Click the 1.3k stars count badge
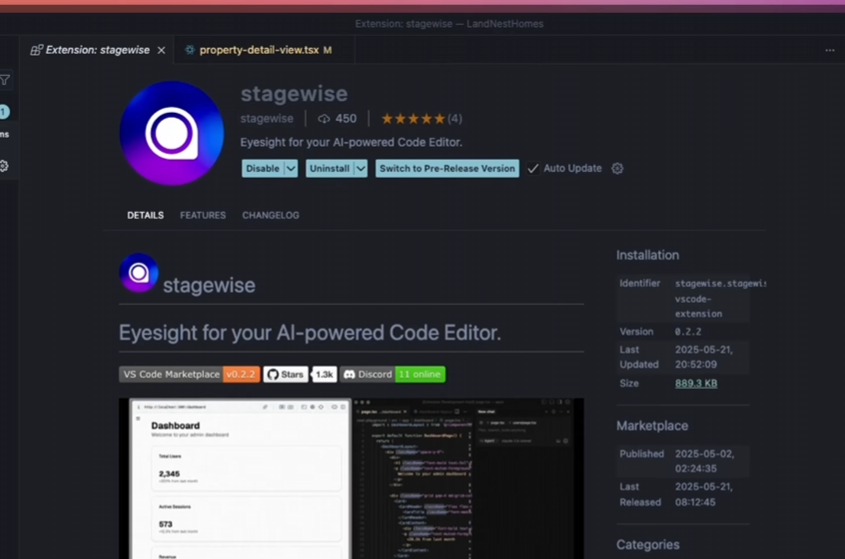 tap(324, 374)
